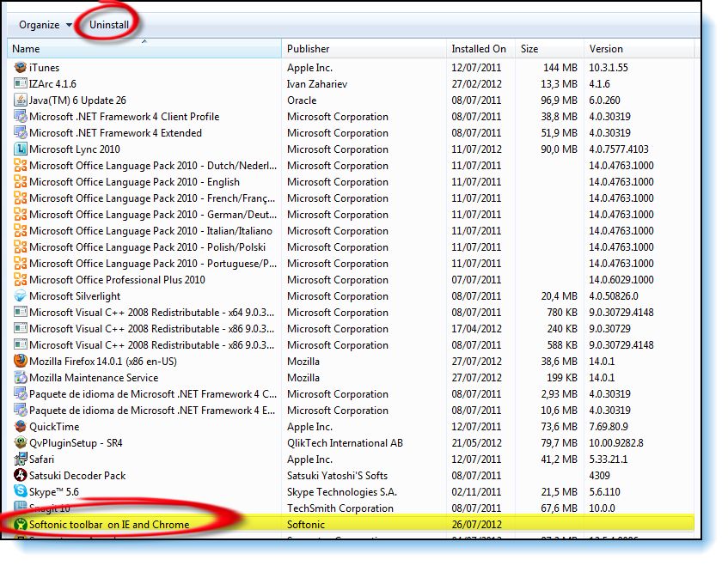The height and width of the screenshot is (566, 728).
Task: Click publisher Skype Technologies S.A. cell
Action: click(x=342, y=492)
